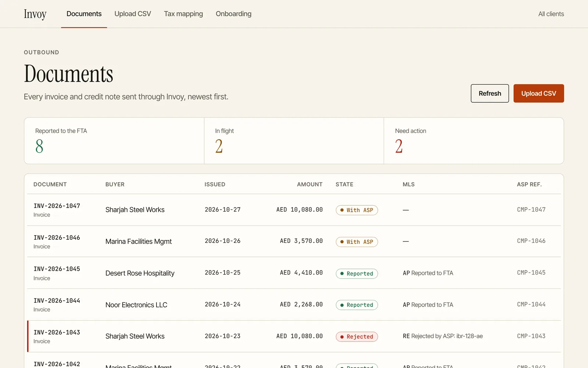Click With ASP badge for INV-2026-1047
Screen dimensions: 588x368
[x=357, y=210]
